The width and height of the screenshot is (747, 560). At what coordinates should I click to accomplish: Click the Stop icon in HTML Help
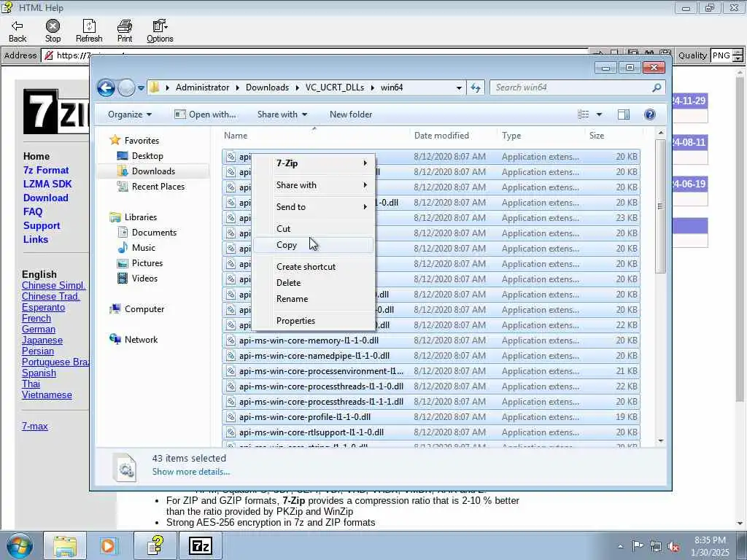[x=53, y=26]
